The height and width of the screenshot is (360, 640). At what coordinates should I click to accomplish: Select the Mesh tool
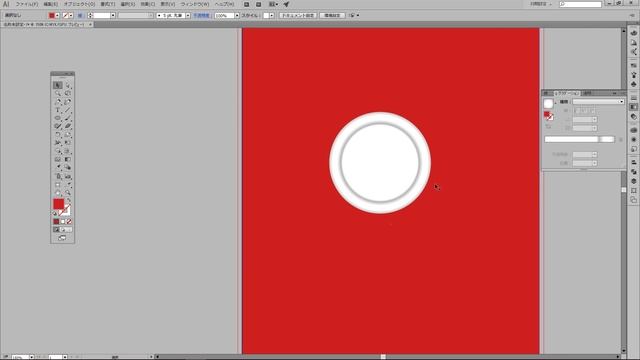pyautogui.click(x=58, y=159)
